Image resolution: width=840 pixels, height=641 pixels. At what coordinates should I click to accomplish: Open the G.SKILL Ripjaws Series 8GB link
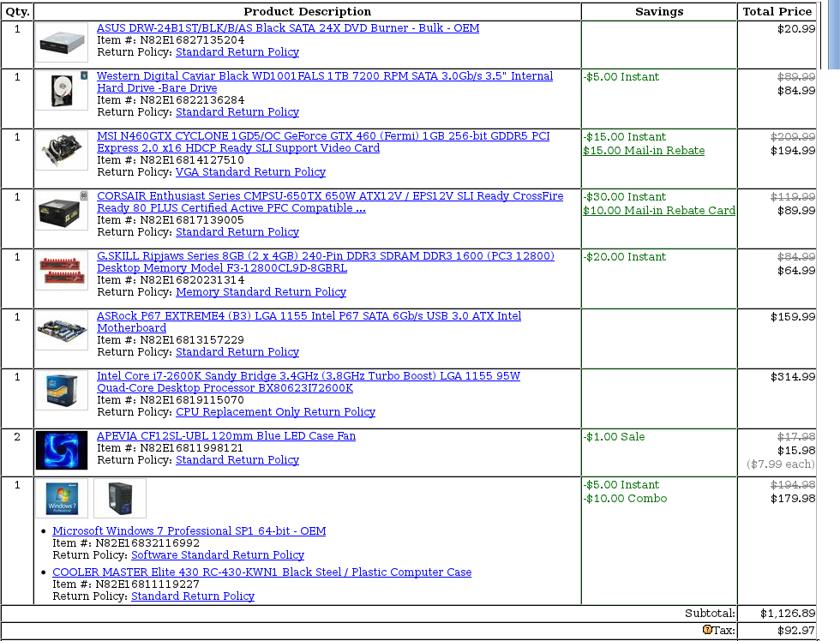326,262
